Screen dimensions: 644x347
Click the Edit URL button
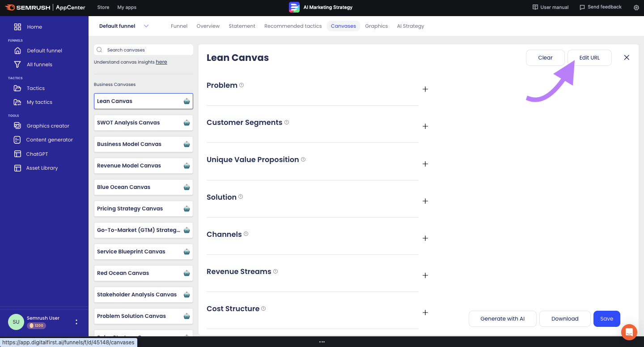click(589, 58)
